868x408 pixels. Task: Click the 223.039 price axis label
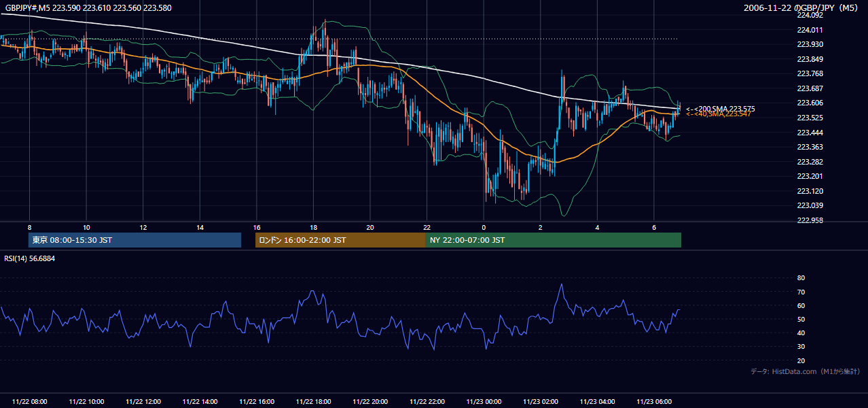[x=810, y=205]
